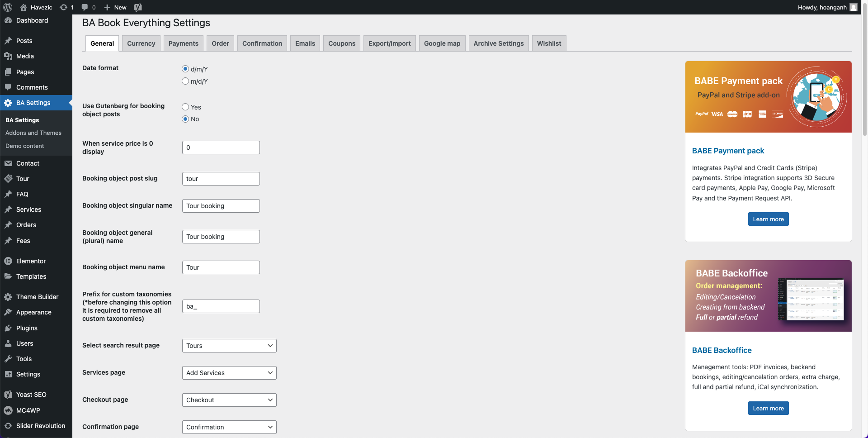Open the comments bubble in admin bar
The height and width of the screenshot is (438, 868).
(x=85, y=7)
